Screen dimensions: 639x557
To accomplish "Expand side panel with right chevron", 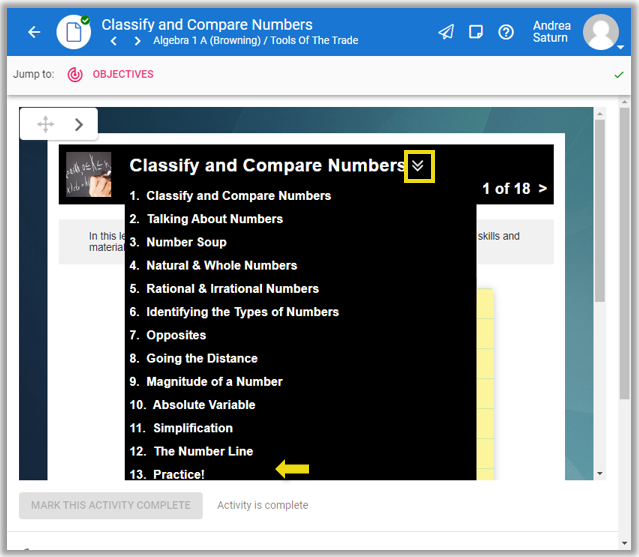I will pos(79,124).
